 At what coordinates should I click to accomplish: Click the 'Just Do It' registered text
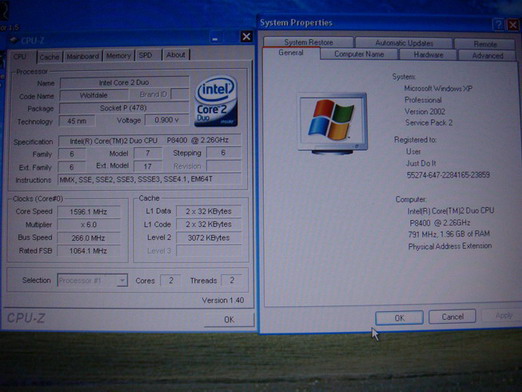[421, 163]
